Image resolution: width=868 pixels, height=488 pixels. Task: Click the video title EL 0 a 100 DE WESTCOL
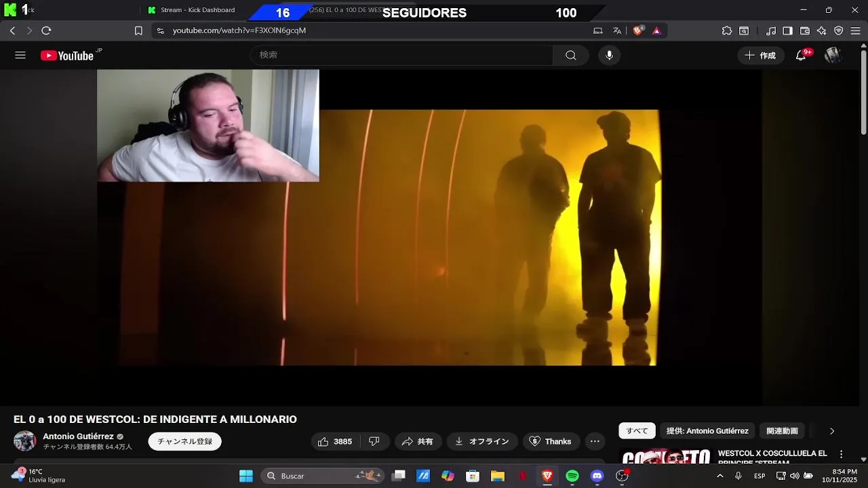(x=155, y=420)
